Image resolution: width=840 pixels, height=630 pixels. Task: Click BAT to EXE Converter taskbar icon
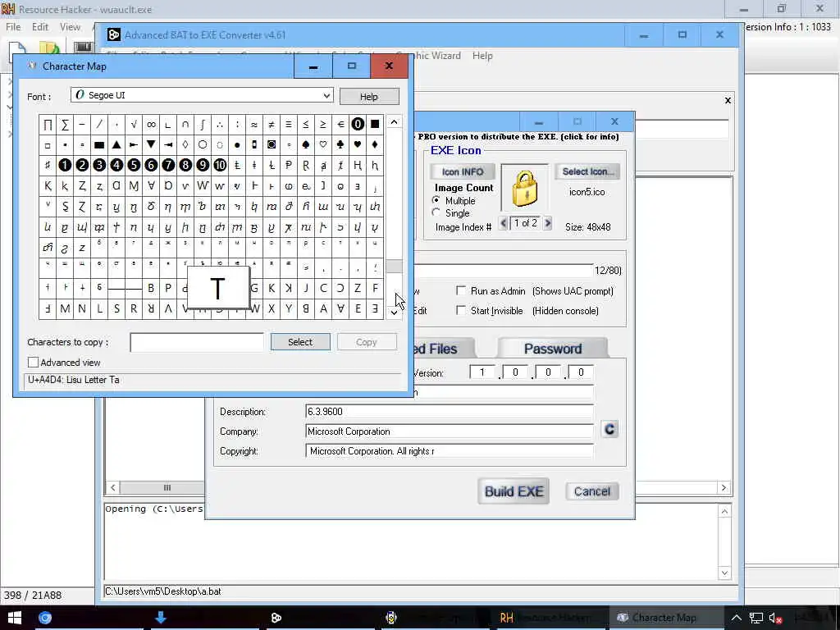tap(276, 618)
